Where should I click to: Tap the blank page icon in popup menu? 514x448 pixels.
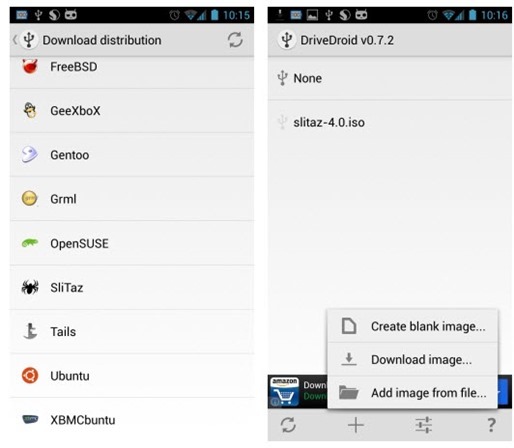click(x=349, y=326)
